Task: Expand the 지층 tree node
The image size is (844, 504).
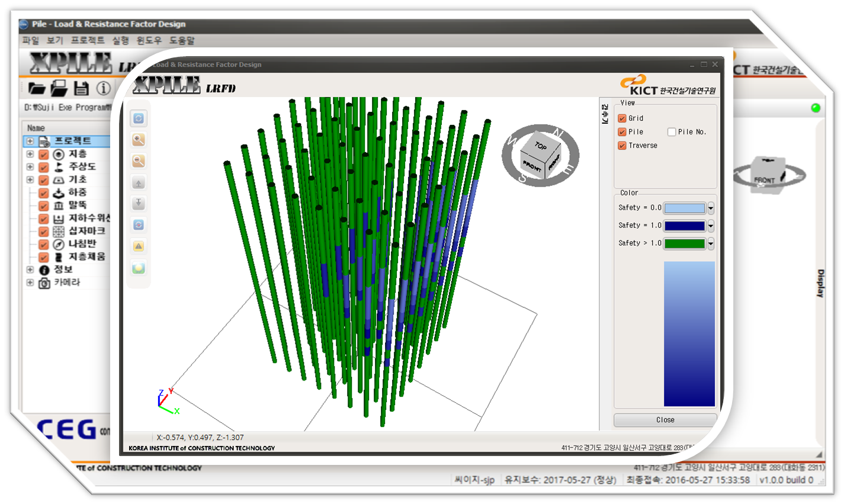Action: [30, 154]
